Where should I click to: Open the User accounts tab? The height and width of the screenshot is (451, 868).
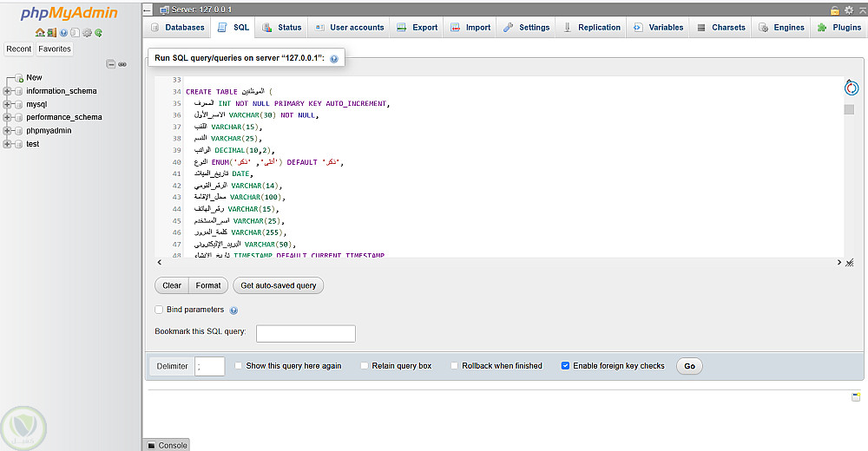349,28
